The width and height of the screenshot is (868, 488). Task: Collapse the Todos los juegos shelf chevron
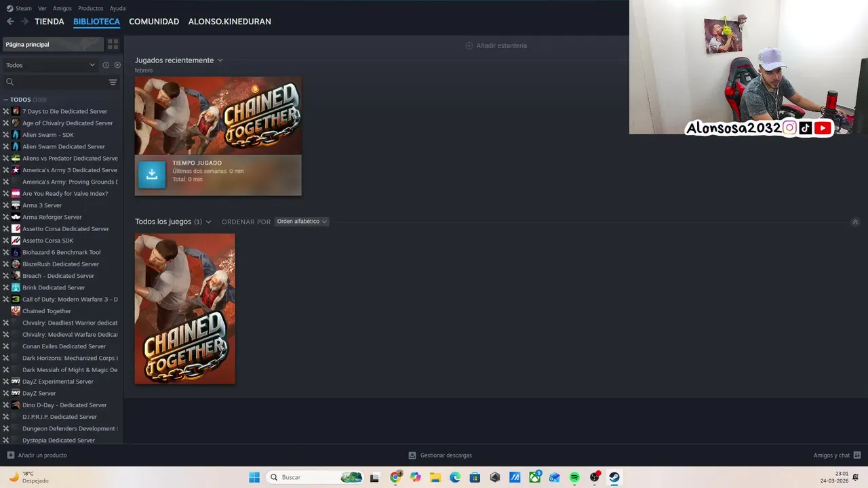tap(855, 222)
